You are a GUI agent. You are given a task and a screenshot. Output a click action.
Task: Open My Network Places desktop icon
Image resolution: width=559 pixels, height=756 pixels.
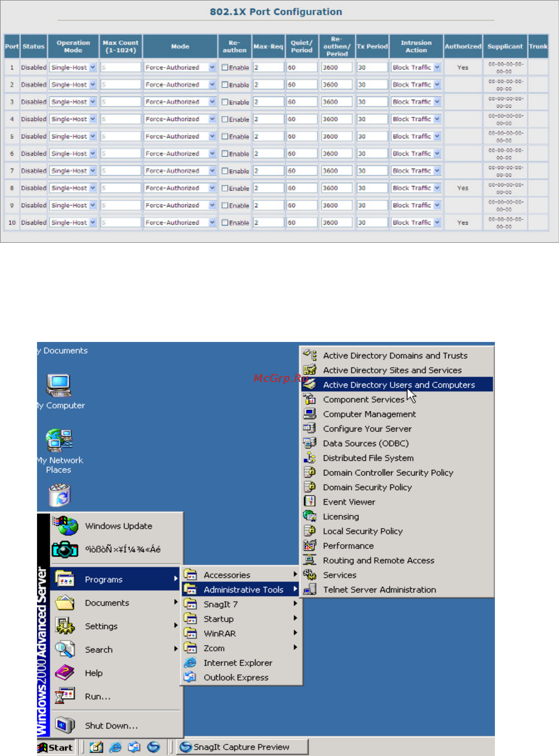pyautogui.click(x=59, y=440)
